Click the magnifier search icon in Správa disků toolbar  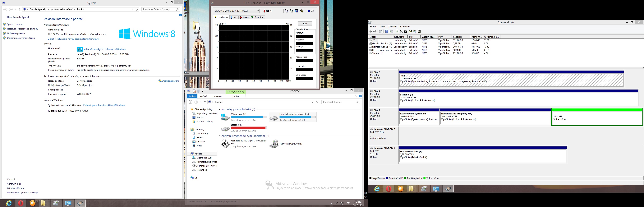(x=415, y=31)
